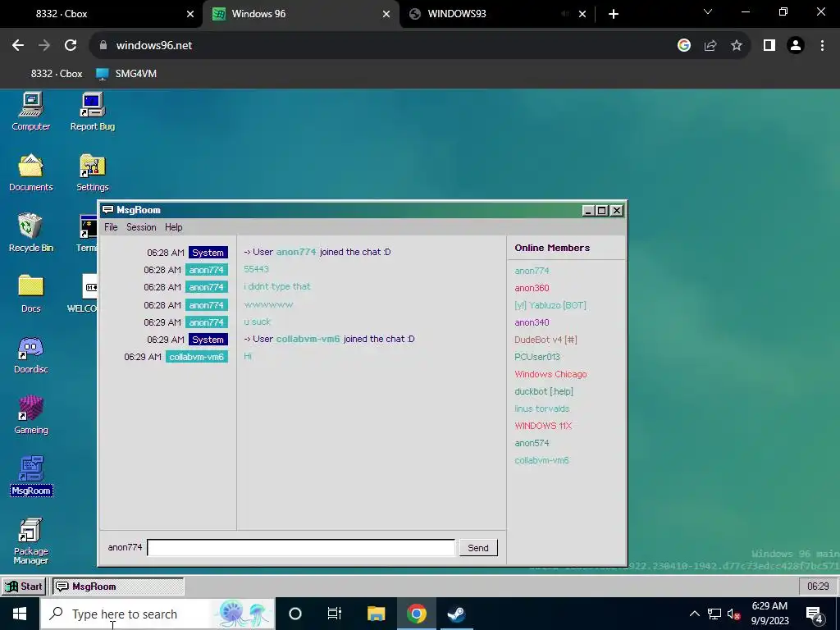This screenshot has height=630, width=840.
Task: Focus the chat message input field
Action: click(301, 547)
